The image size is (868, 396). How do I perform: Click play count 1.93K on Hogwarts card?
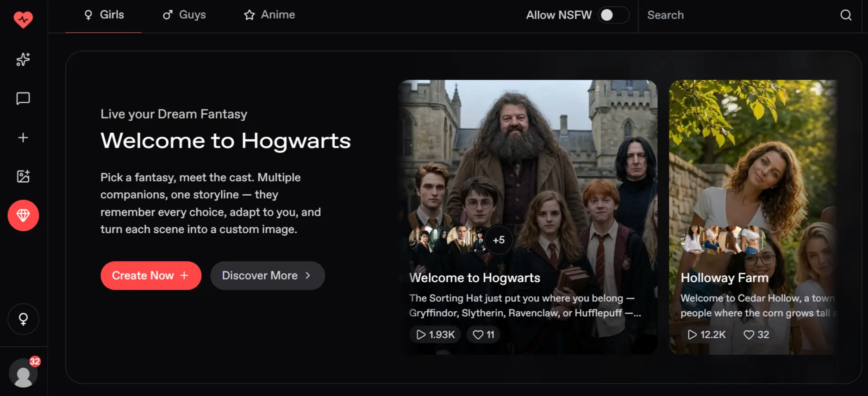pos(435,334)
